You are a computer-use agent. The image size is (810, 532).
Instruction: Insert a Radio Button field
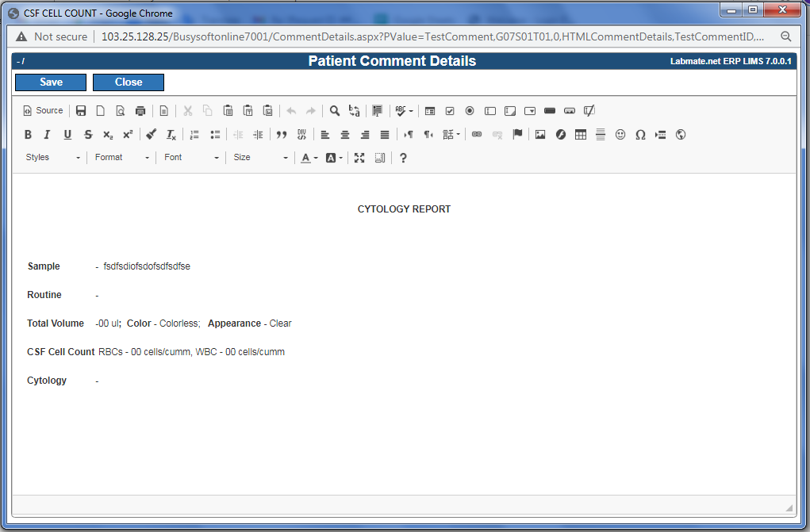tap(470, 110)
